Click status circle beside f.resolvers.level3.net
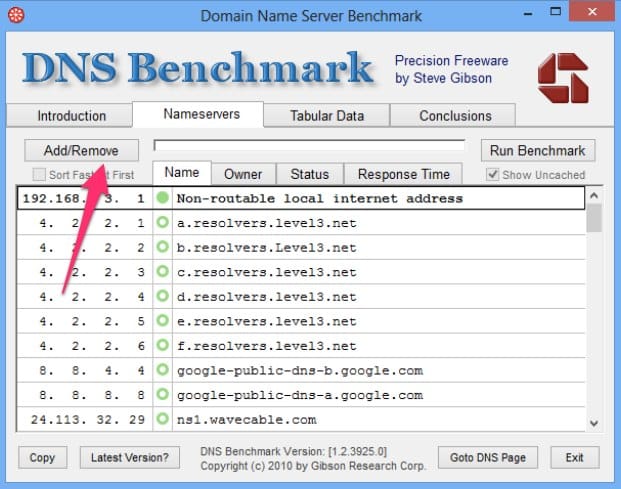 tap(163, 346)
